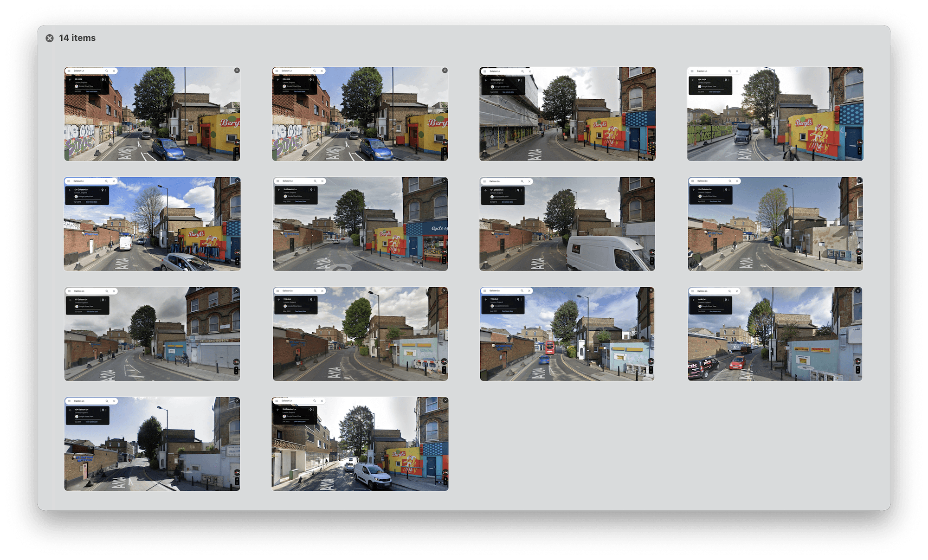Select thumbnail of light-blue building, empty road
Screen dimensions: 928x560
click(360, 334)
